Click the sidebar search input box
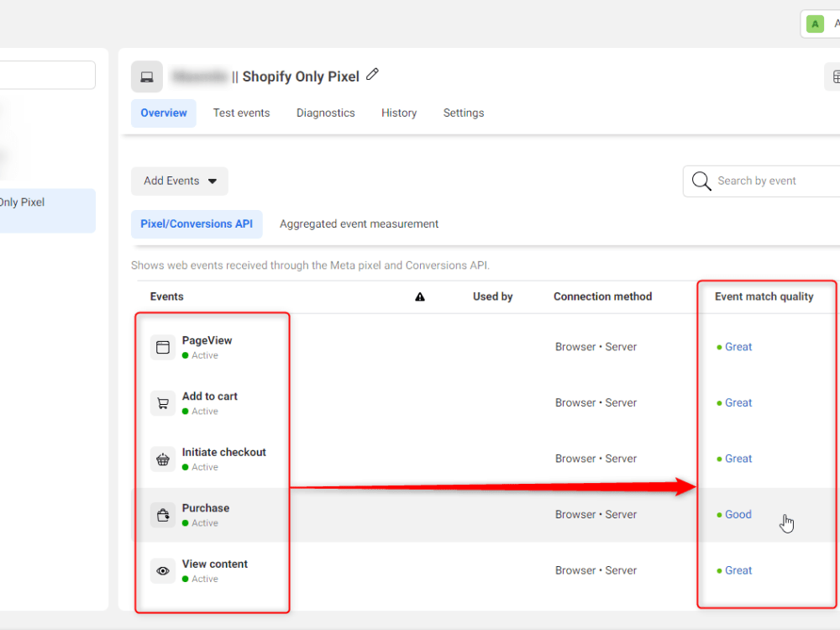The width and height of the screenshot is (840, 630). point(47,75)
